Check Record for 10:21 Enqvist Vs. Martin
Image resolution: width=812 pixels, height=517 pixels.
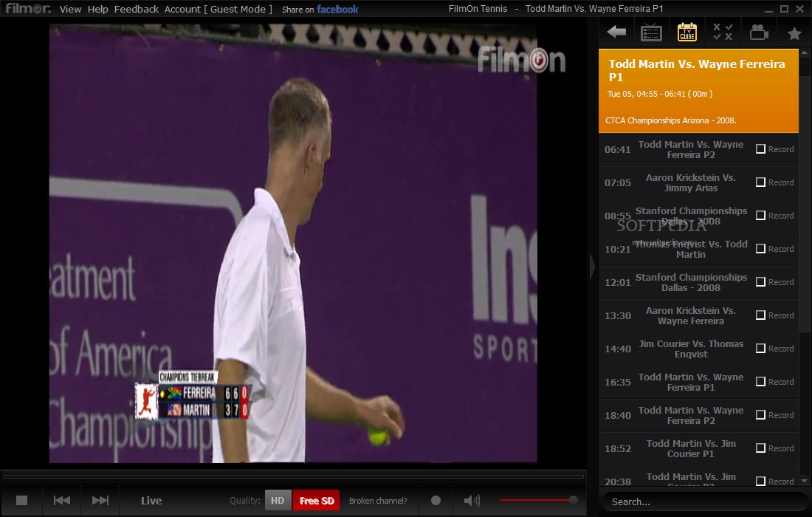760,249
